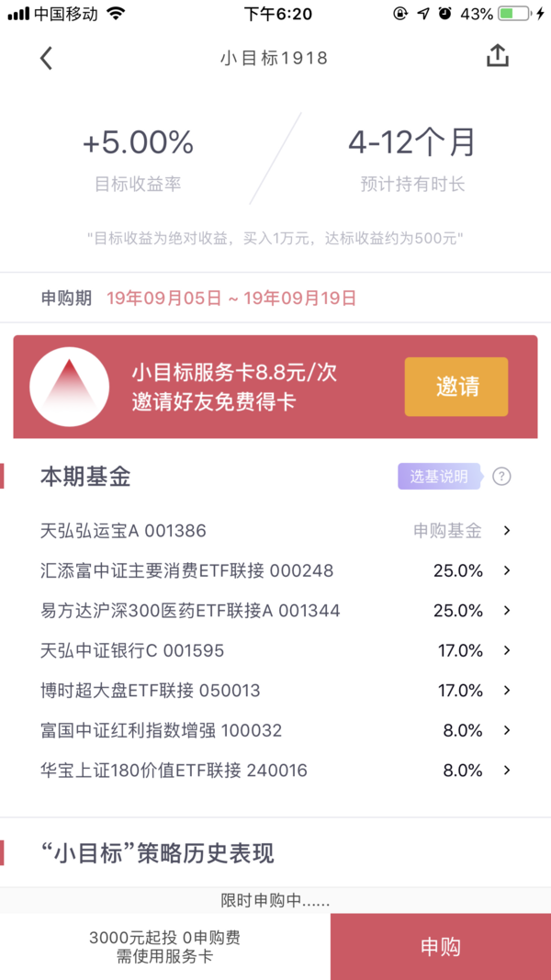Expand 易方达沪深300医药ETF联接A row arrow

507,611
